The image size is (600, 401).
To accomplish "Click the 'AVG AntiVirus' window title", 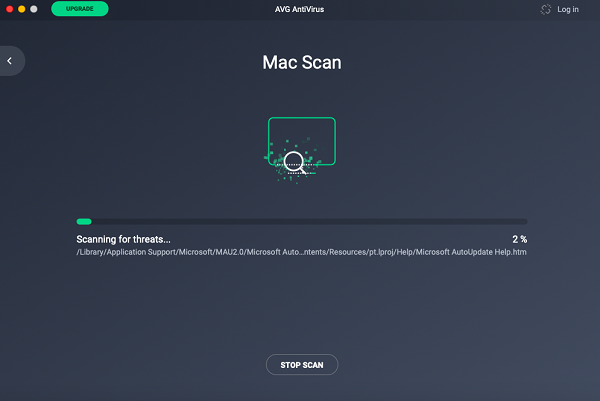I will (x=299, y=9).
